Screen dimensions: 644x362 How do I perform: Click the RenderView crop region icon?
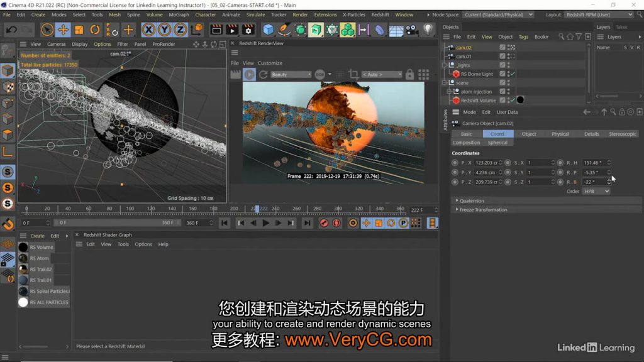tap(353, 74)
